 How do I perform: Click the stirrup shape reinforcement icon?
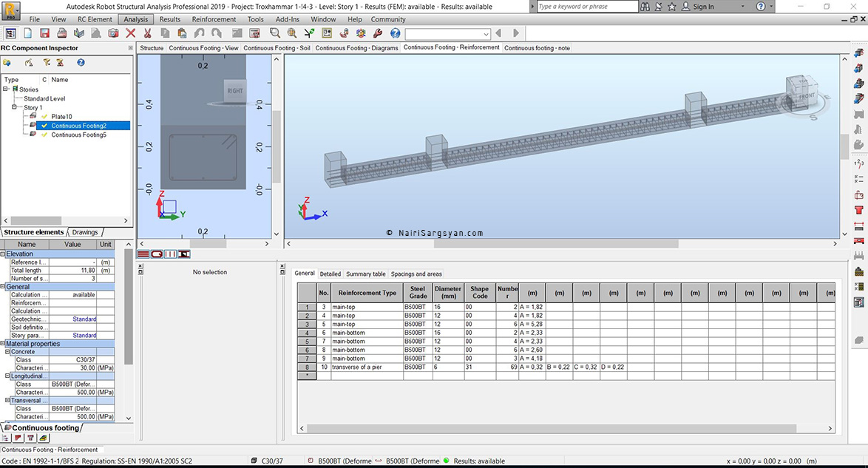coord(157,254)
